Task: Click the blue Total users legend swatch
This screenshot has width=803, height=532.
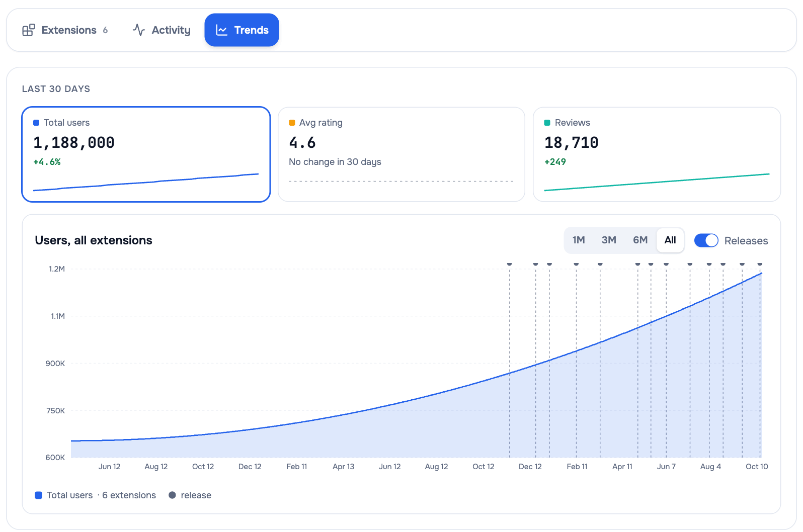Action: [38, 495]
